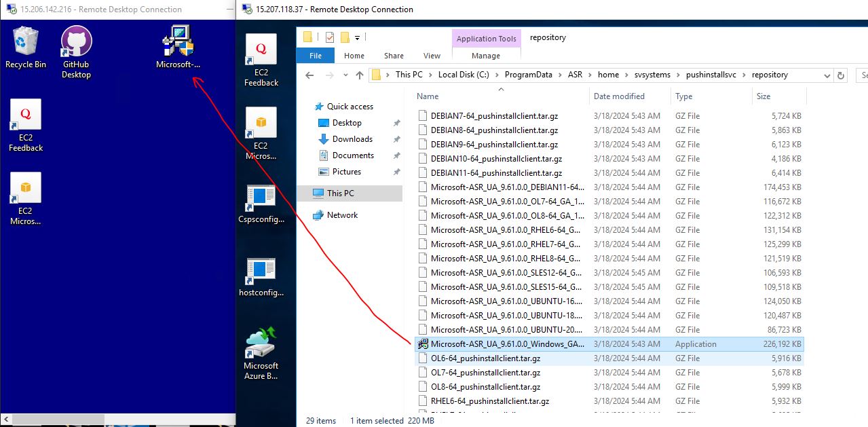This screenshot has width=868, height=427.
Task: Open the Microsoft Azure Backup shortcut
Action: pos(261,351)
